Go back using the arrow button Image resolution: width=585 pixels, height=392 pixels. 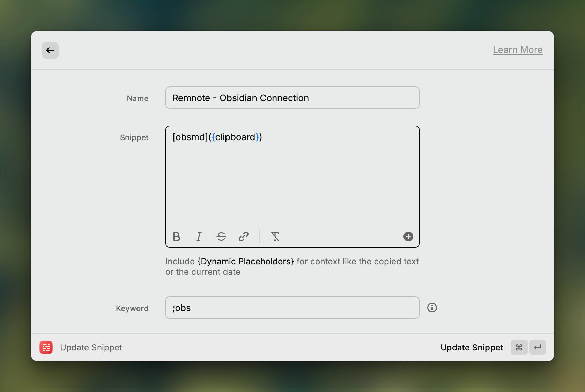click(50, 50)
